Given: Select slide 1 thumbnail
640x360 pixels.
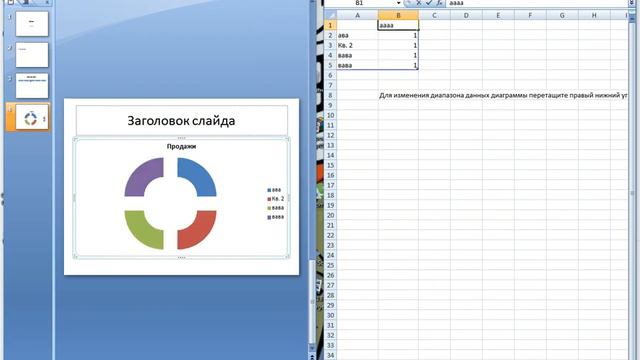Looking at the screenshot, I should click(x=32, y=24).
